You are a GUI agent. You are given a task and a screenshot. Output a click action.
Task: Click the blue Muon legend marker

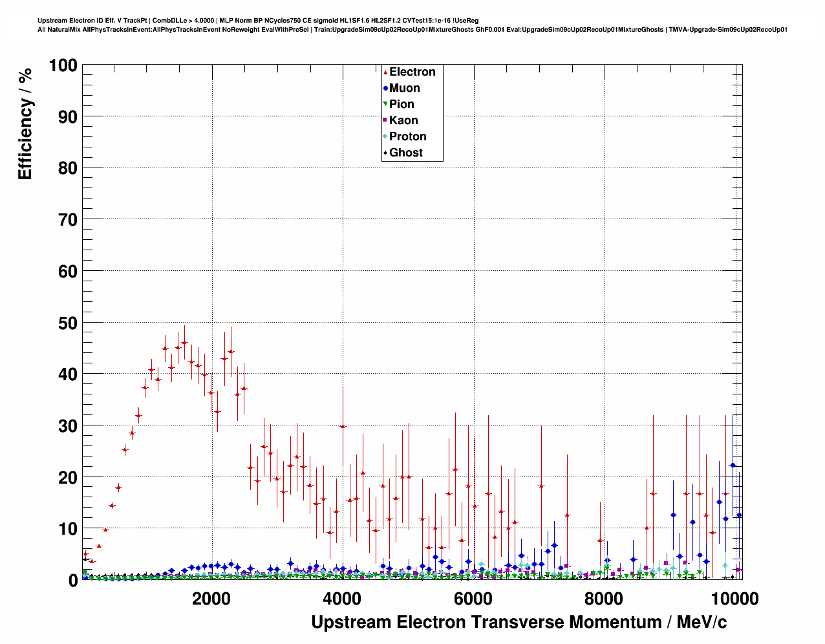(x=385, y=89)
